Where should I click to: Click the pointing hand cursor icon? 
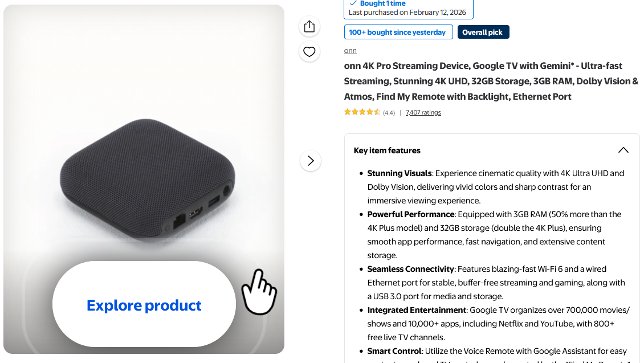coord(259,291)
